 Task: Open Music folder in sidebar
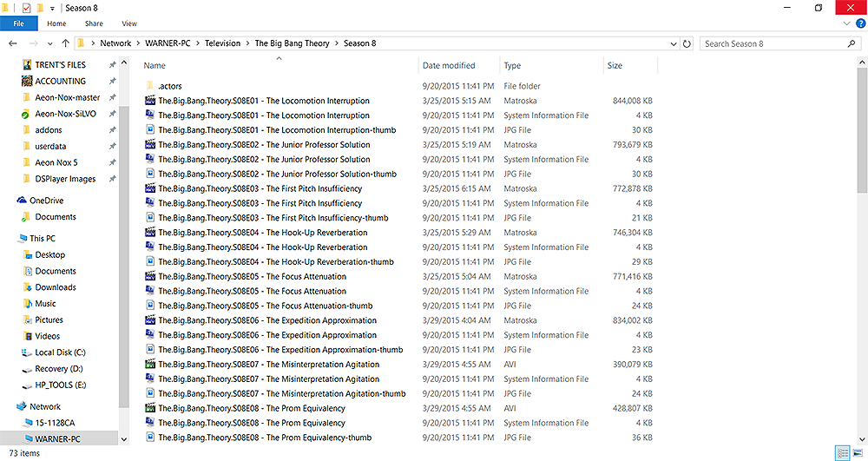tap(45, 303)
